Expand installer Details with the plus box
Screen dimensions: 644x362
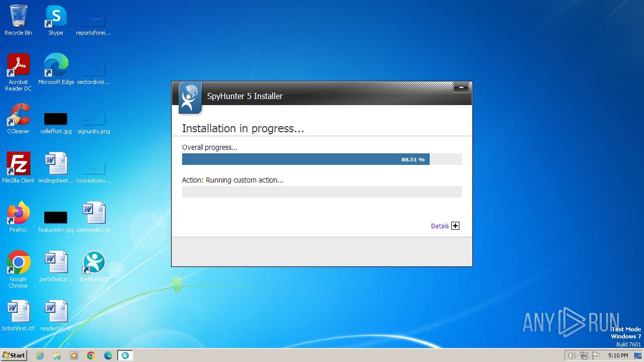coord(455,226)
